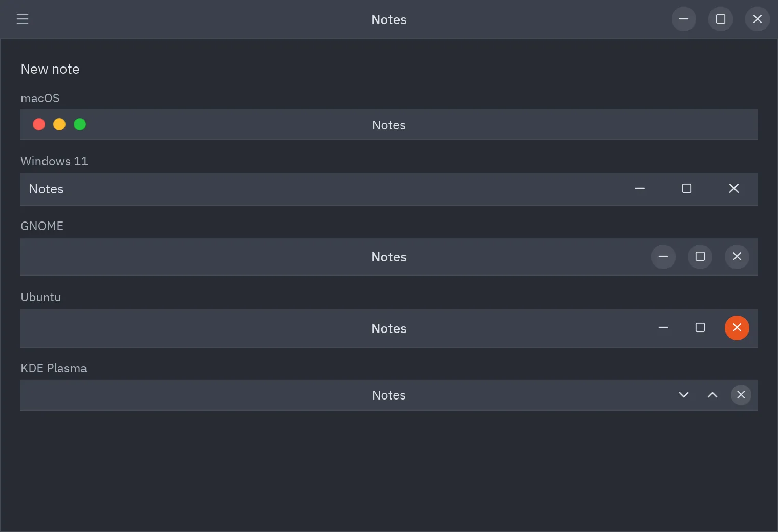The image size is (778, 532).
Task: Click the red macOS close dot
Action: pos(39,124)
